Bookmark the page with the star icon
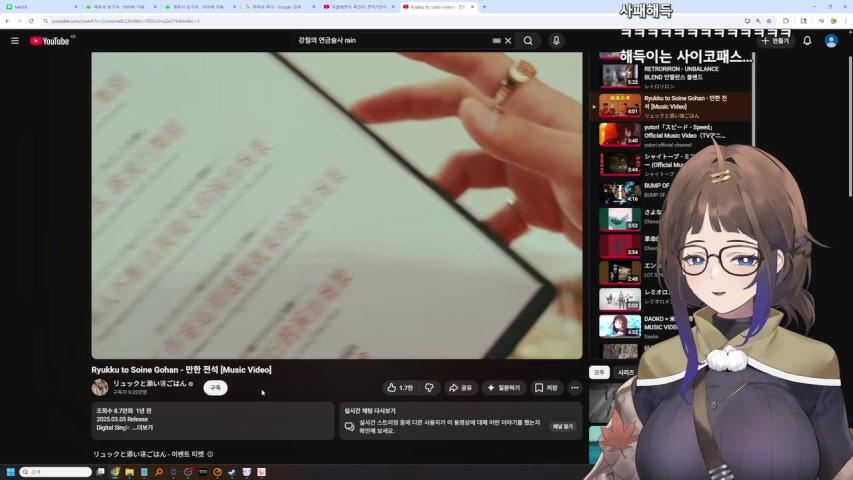Screen dimensions: 853x480 (769, 21)
